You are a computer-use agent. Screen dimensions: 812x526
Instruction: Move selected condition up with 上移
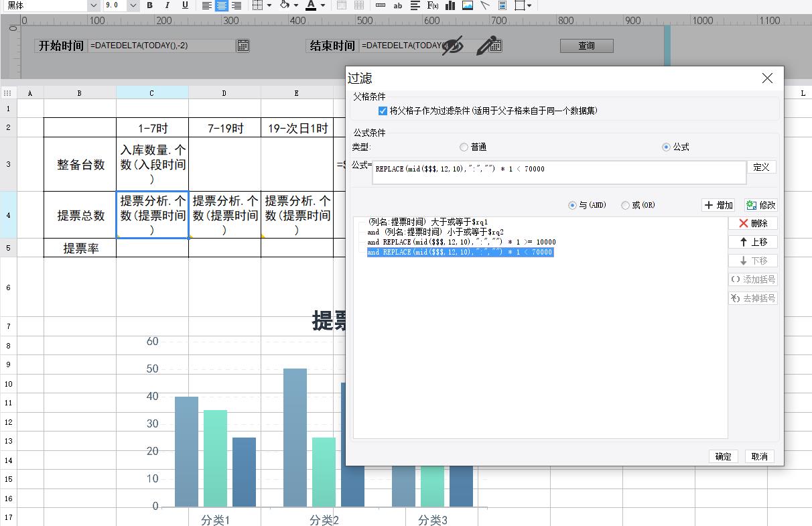tap(753, 242)
